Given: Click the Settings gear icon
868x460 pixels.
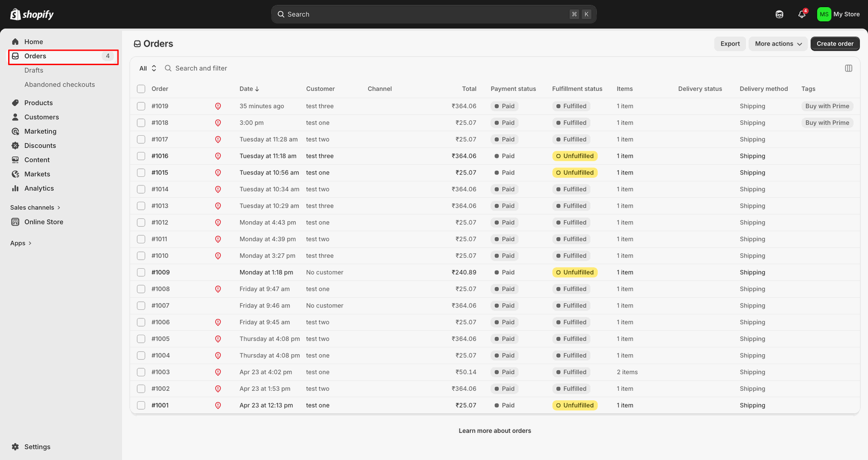Looking at the screenshot, I should pos(15,447).
